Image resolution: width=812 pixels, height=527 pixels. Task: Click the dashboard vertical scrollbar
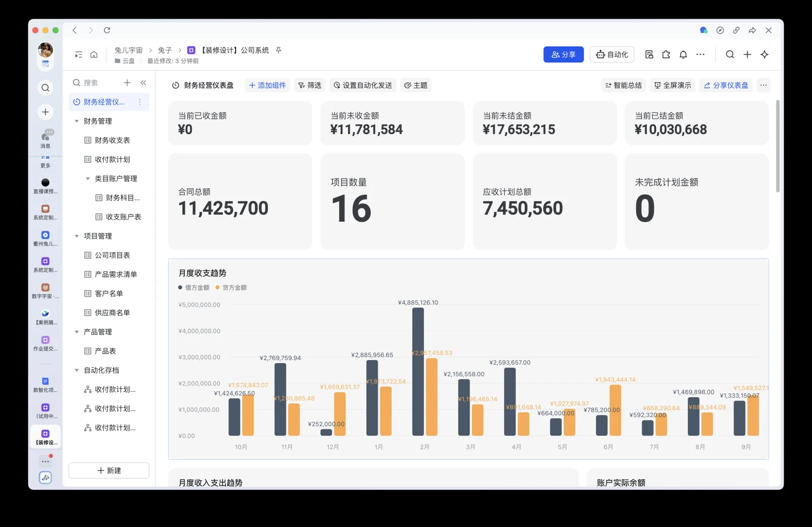(x=777, y=146)
